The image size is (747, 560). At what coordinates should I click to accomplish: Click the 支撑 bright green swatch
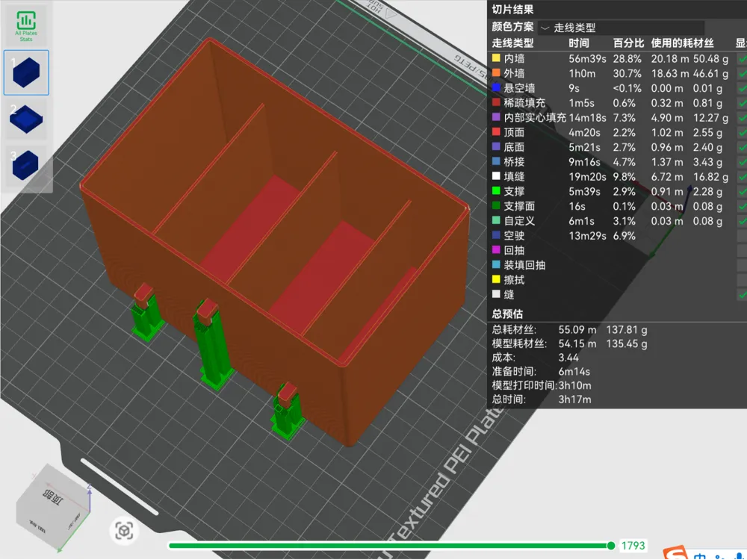click(x=496, y=191)
